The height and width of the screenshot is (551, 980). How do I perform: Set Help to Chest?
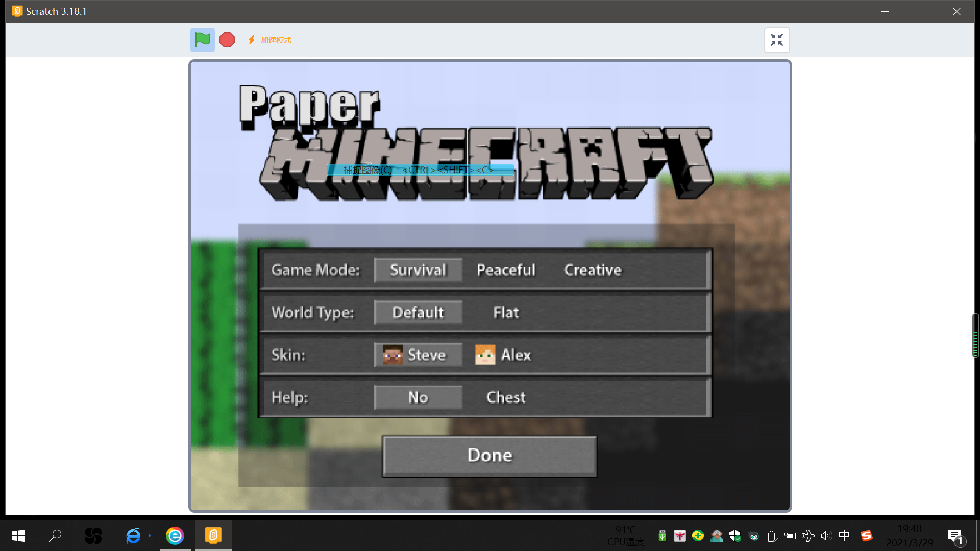coord(506,397)
